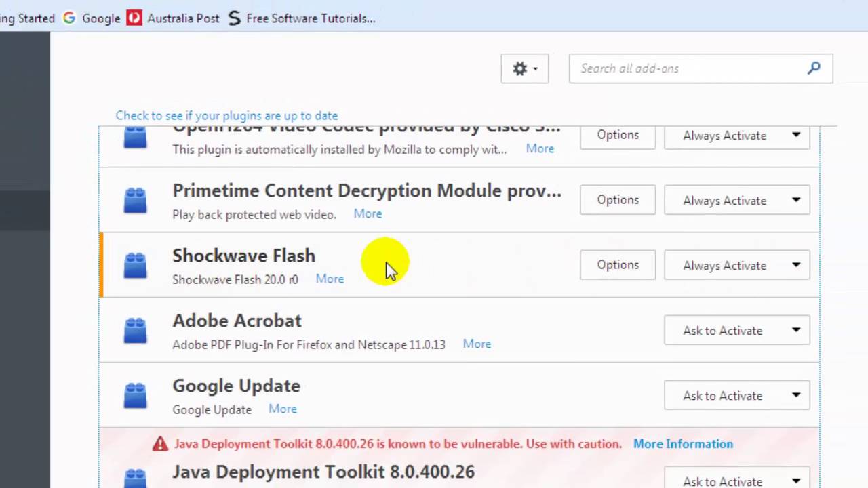This screenshot has width=868, height=488.
Task: Click the Shockwave Flash plugin brick icon
Action: coord(135,265)
